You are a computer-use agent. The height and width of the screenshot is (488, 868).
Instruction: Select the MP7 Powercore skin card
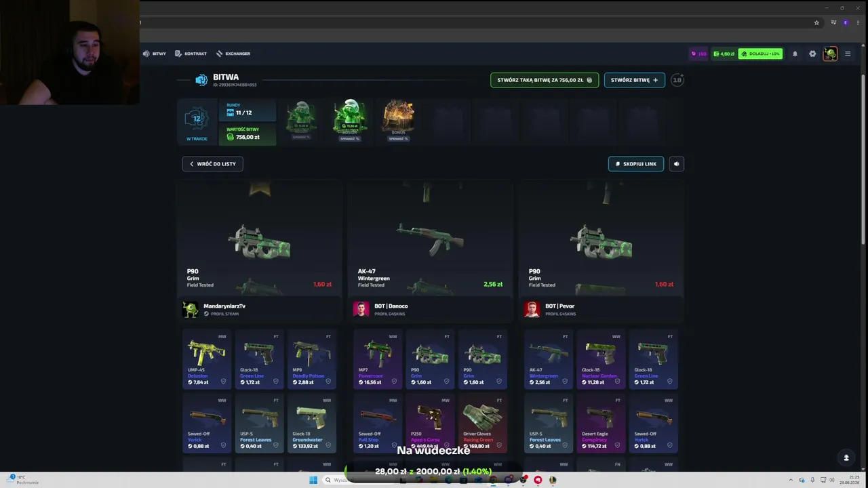(x=378, y=359)
